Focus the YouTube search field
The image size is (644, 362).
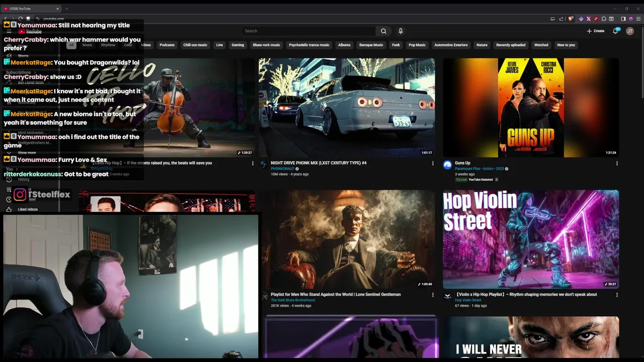click(x=308, y=31)
